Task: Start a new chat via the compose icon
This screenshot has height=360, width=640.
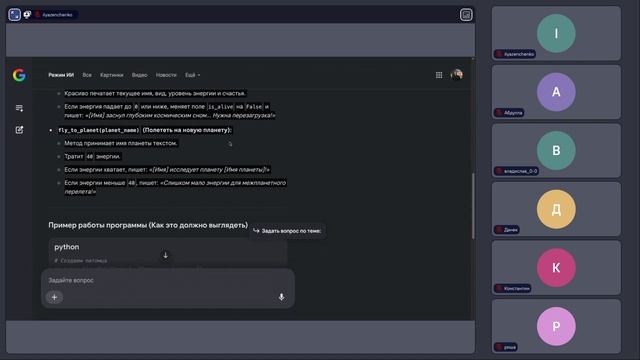Action: tap(19, 130)
